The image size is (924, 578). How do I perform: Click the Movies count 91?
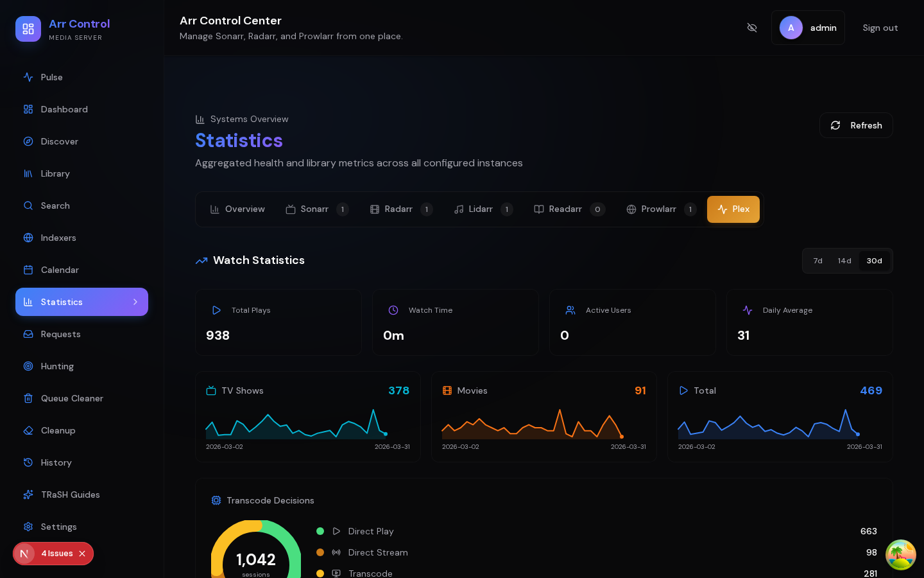pos(640,390)
